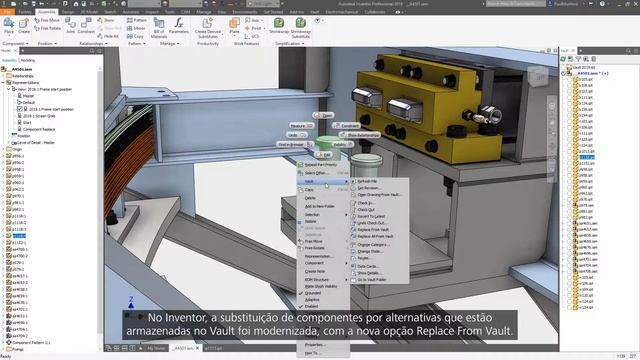The width and height of the screenshot is (640, 360).
Task: Toggle the 2019.1 Frame start position checkbox
Action: point(20,109)
